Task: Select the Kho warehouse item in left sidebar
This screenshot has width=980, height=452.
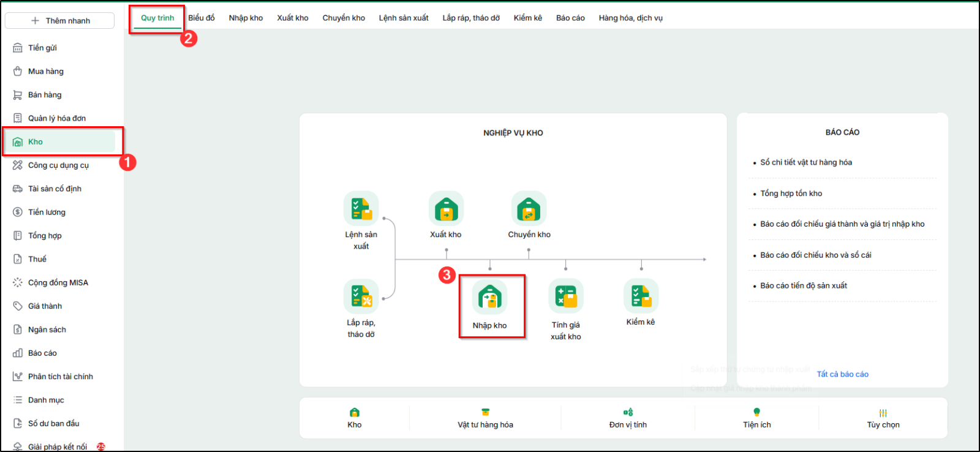Action: coord(60,141)
